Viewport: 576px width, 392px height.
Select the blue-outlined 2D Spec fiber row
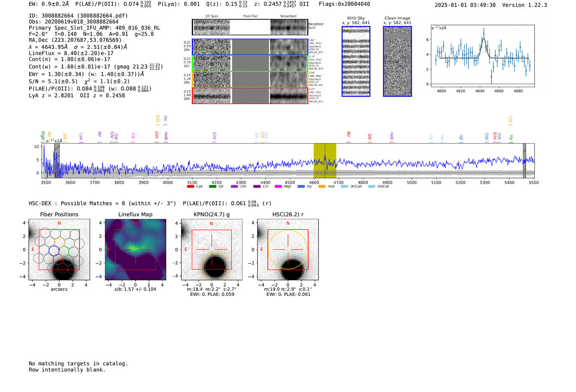(212, 47)
